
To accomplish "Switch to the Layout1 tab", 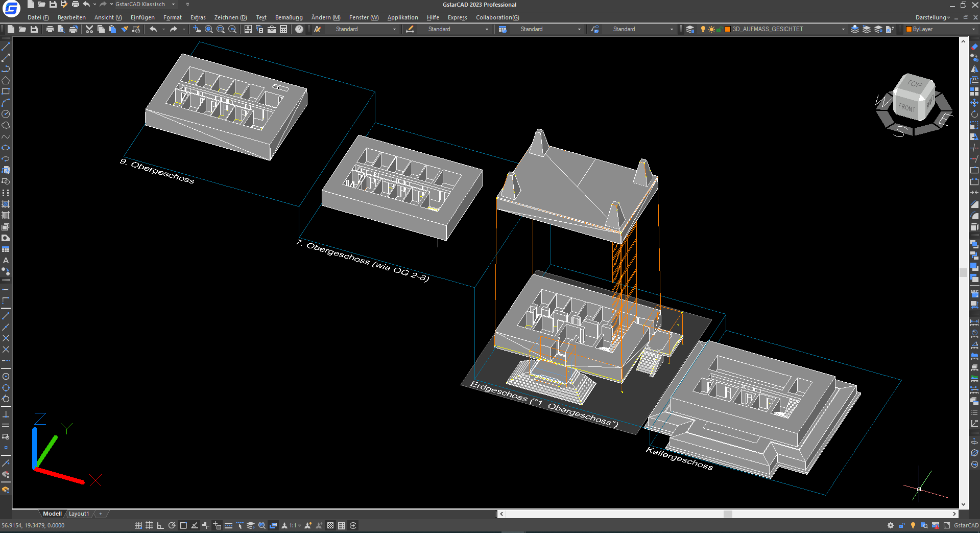I will tap(79, 514).
